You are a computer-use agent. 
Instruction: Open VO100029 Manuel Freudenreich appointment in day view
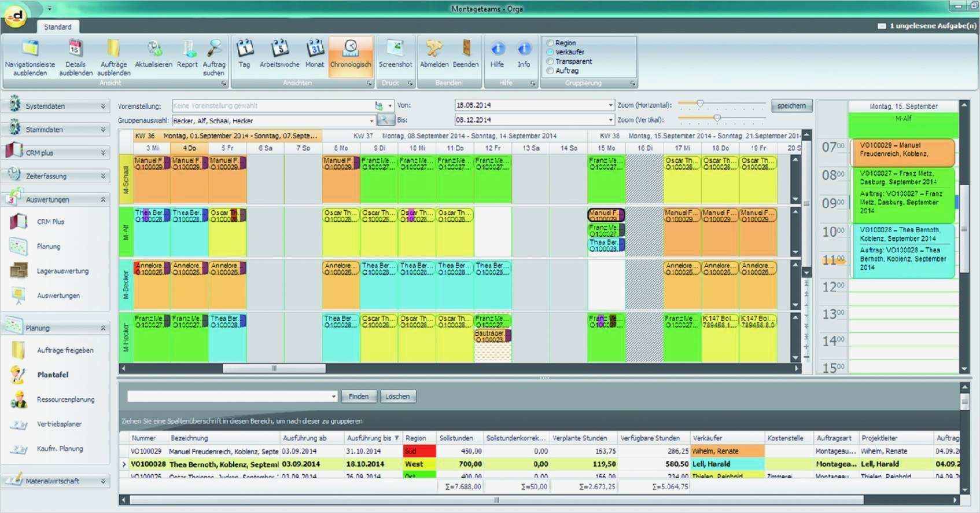902,153
